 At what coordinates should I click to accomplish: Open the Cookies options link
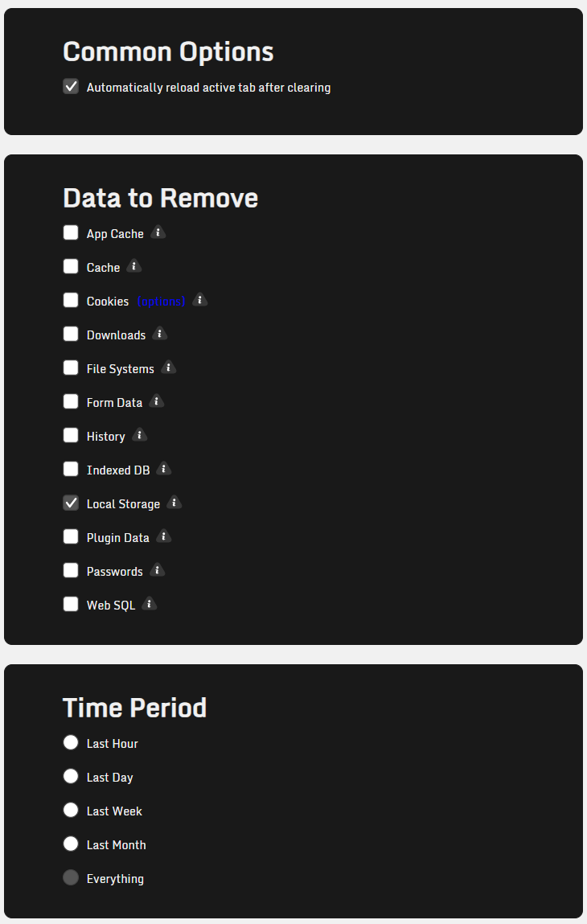[161, 301]
